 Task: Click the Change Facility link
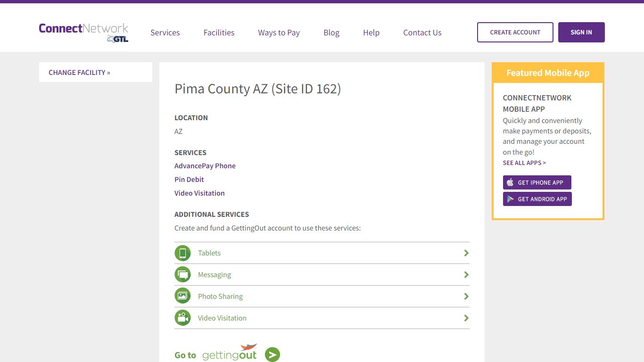tap(79, 72)
